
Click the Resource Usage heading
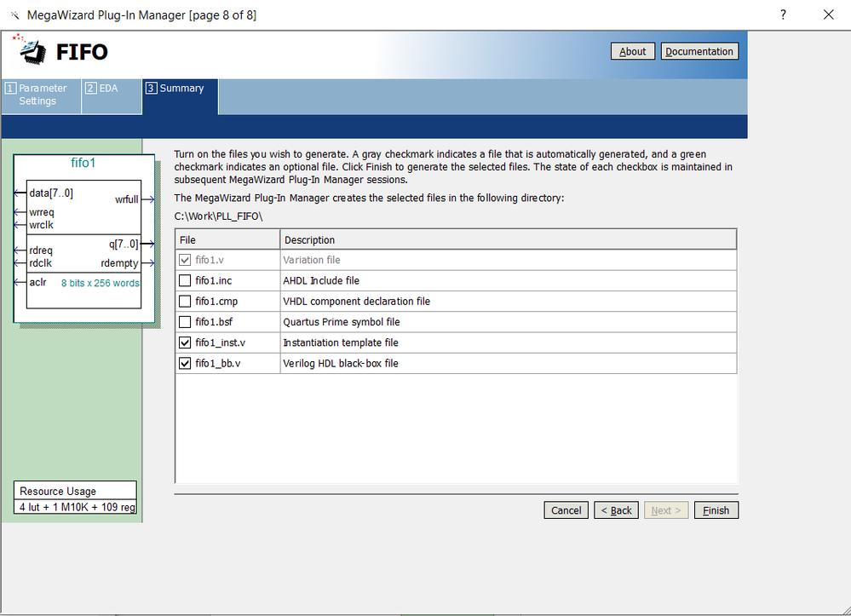pos(58,491)
